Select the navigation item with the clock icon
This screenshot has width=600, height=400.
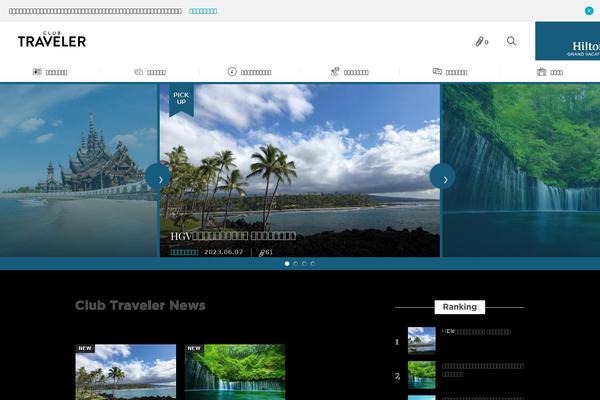point(249,72)
